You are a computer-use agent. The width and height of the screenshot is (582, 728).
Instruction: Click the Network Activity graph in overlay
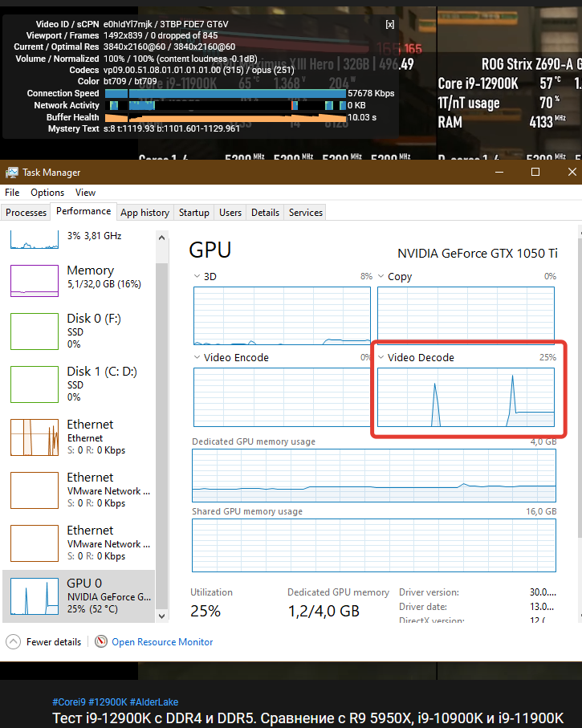(x=226, y=105)
